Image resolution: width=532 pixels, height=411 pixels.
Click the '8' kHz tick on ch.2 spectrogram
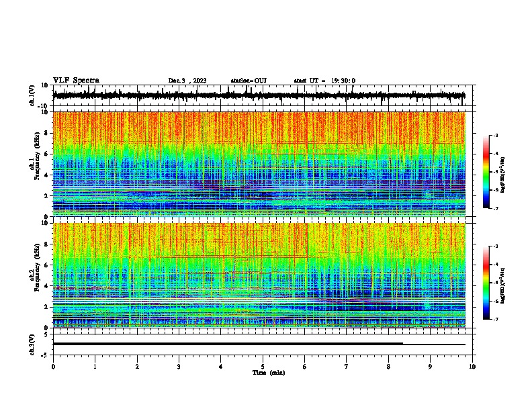point(46,244)
